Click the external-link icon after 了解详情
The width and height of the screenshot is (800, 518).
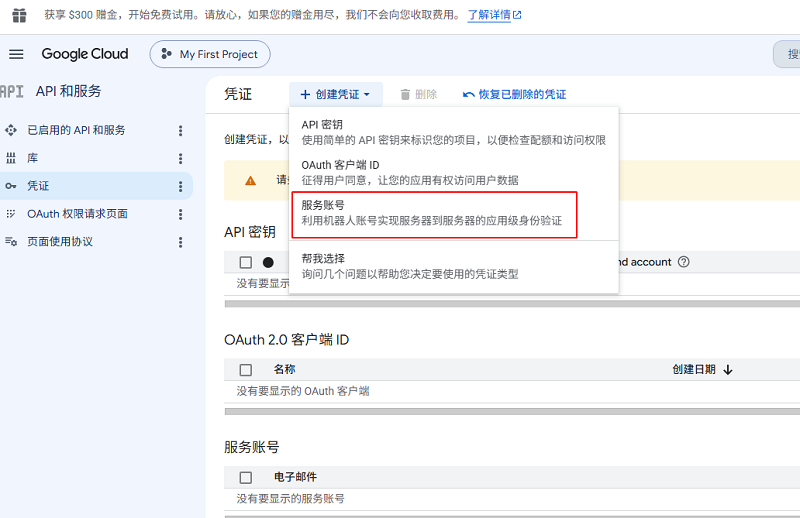click(x=517, y=15)
